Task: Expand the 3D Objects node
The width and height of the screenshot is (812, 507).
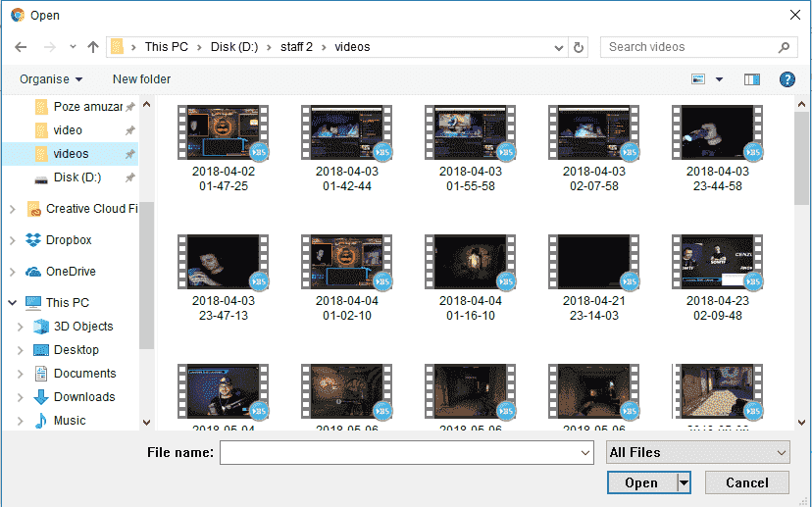Action: [21, 327]
